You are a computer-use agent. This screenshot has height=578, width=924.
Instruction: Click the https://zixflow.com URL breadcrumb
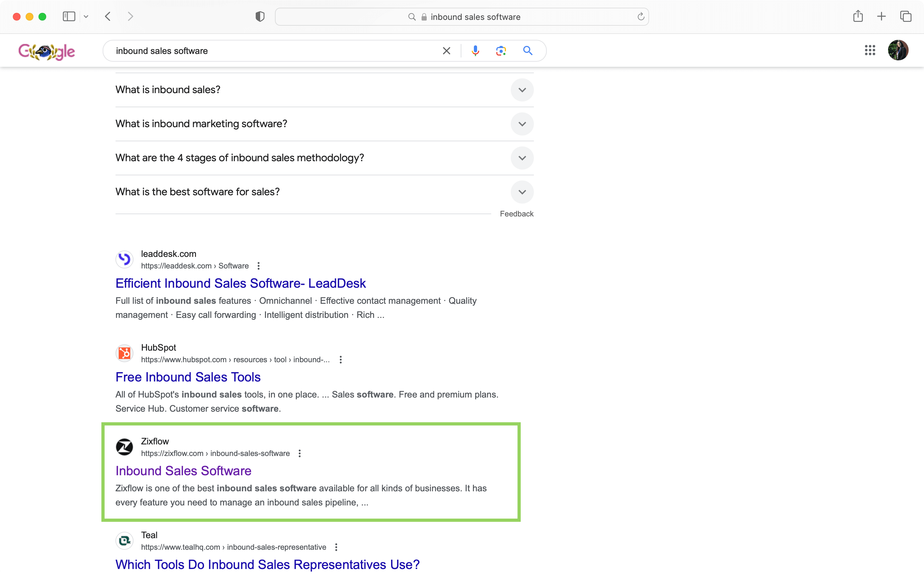(215, 453)
